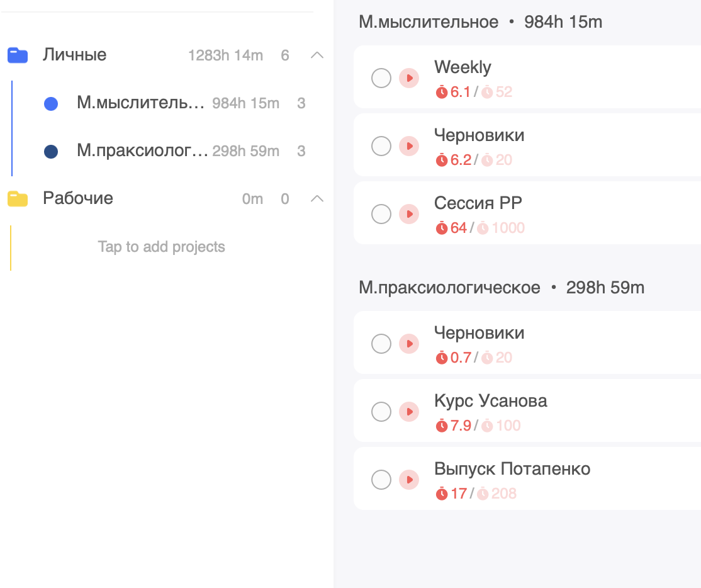Click estimated pomodoro clock icon under Сессия РР
Viewport: 701px width, 588px height.
click(483, 229)
